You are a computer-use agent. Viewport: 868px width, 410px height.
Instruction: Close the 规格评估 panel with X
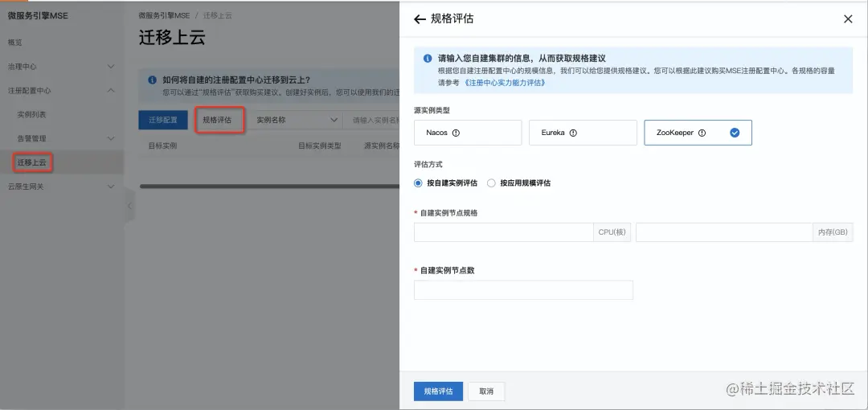(848, 18)
